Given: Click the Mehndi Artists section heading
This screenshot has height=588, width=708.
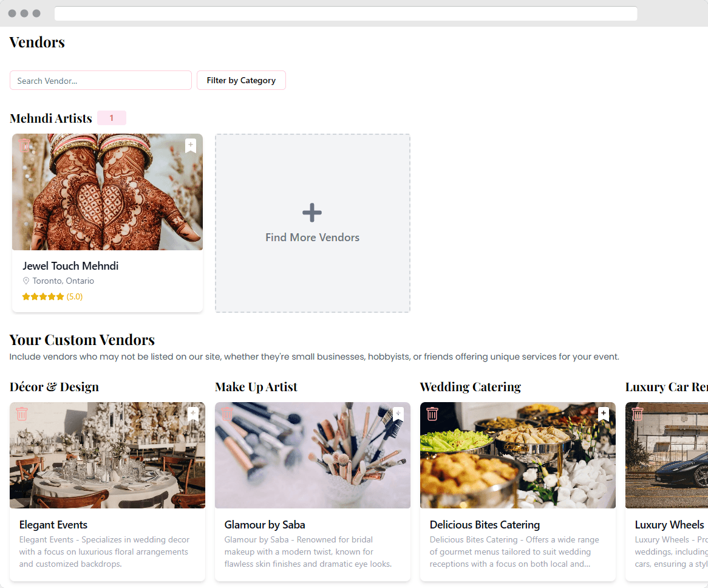Looking at the screenshot, I should click(50, 118).
